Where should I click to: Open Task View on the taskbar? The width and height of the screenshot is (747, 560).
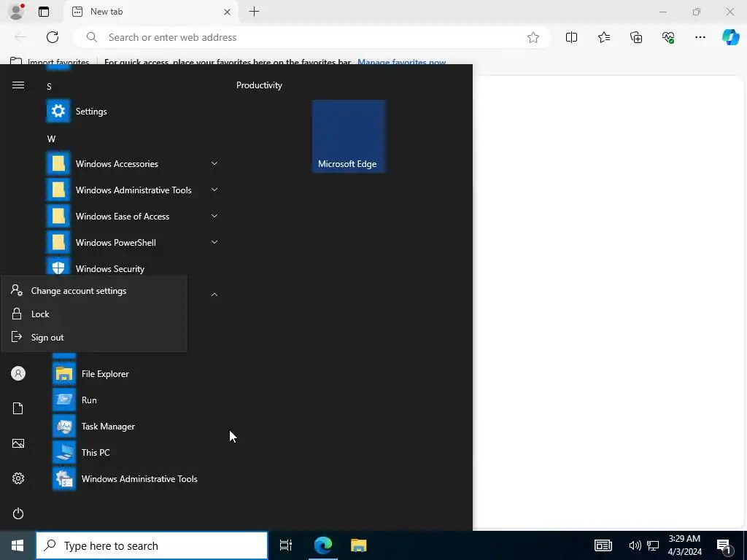tap(286, 545)
